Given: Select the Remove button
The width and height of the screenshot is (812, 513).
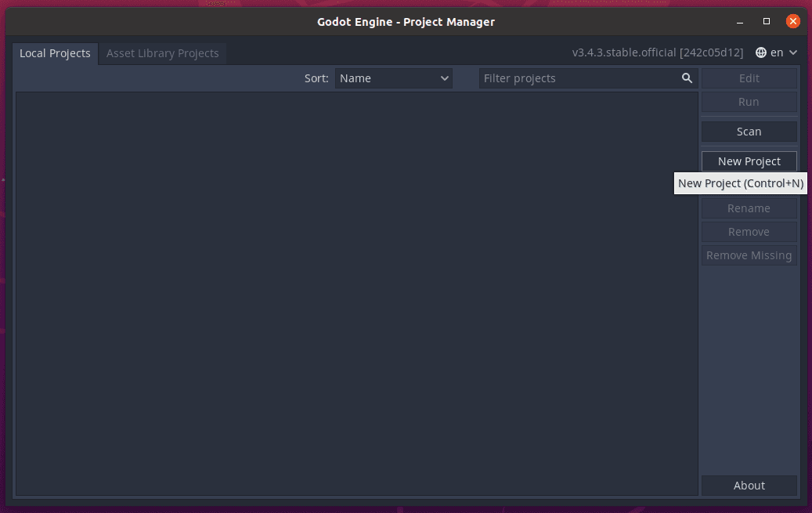Looking at the screenshot, I should point(749,232).
